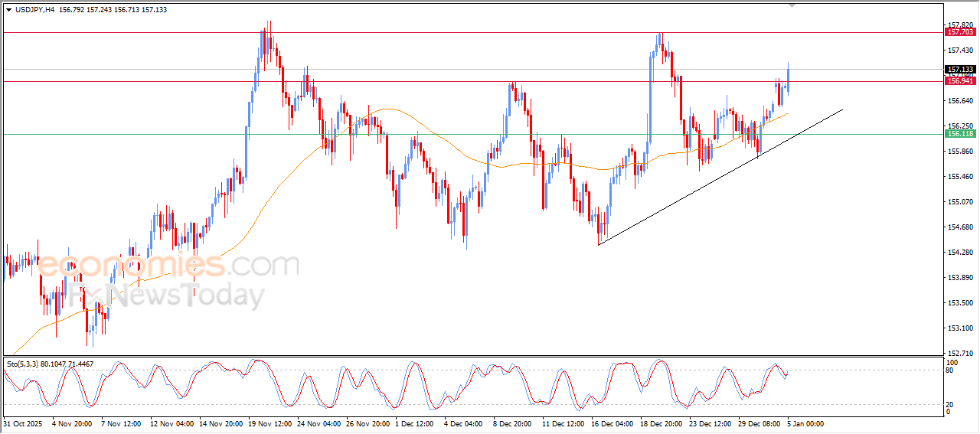Select the red 156.941 price label
980x434 pixels.
click(960, 81)
